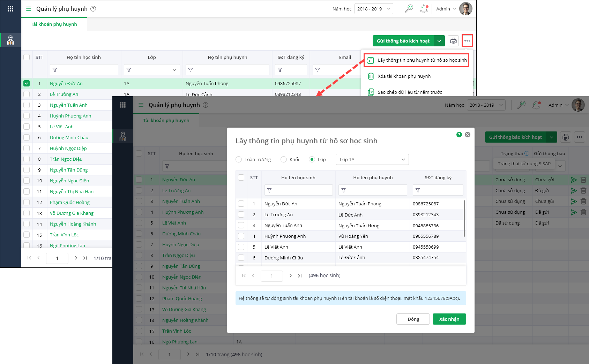The image size is (589, 364).
Task: Delete the account in the Lê Trường An row
Action: 583,191
